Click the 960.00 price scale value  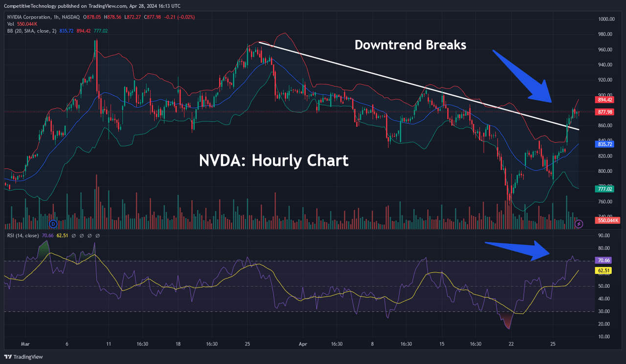(x=604, y=49)
